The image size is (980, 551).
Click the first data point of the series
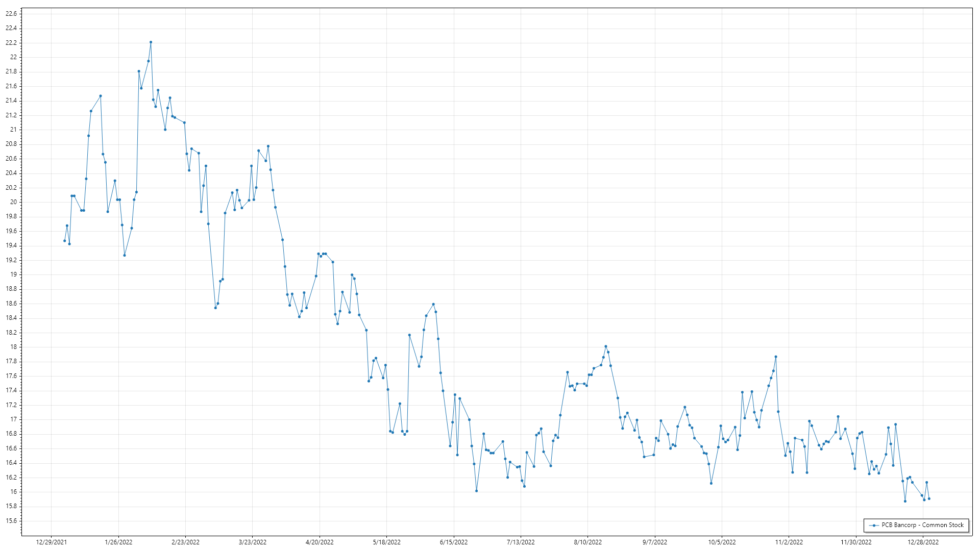[x=65, y=241]
